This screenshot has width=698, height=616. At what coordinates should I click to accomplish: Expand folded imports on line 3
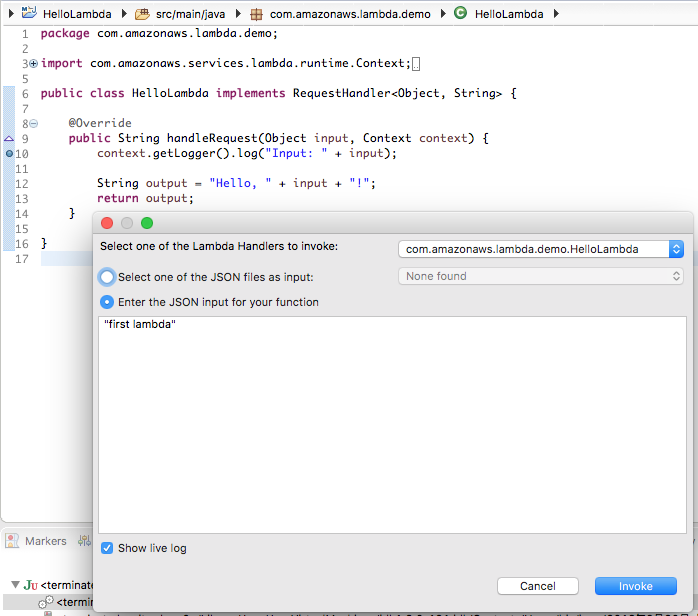(33, 64)
